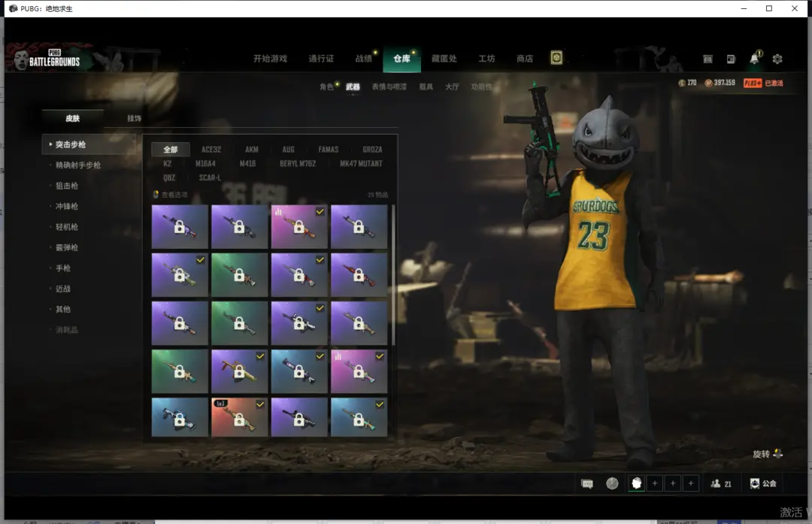Select the orange-red skin tile marked lv.1

239,416
